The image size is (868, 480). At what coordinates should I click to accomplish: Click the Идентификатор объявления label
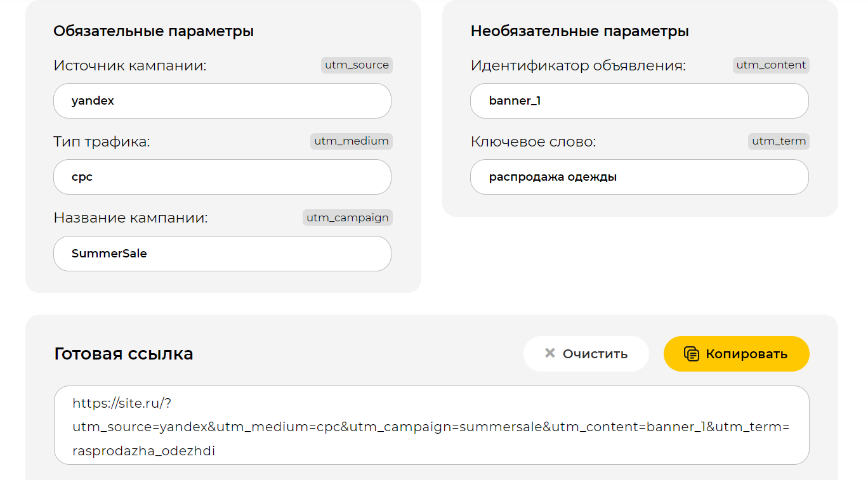click(x=578, y=66)
